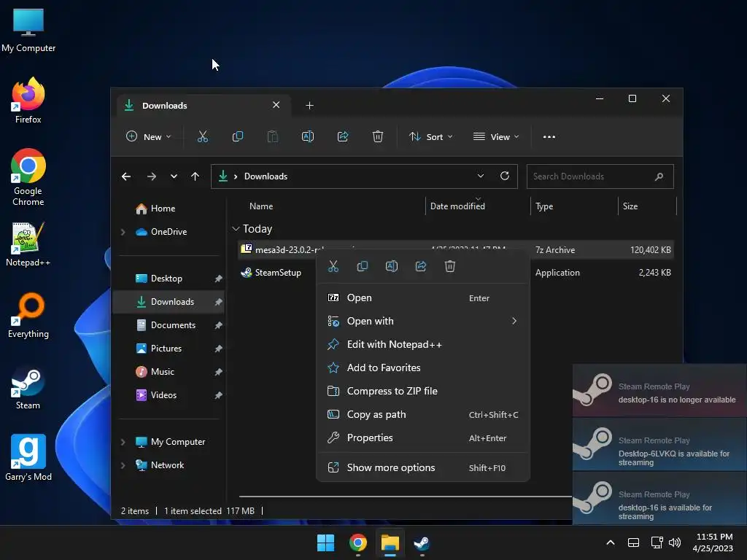Open the address bar history dropdown

click(480, 176)
